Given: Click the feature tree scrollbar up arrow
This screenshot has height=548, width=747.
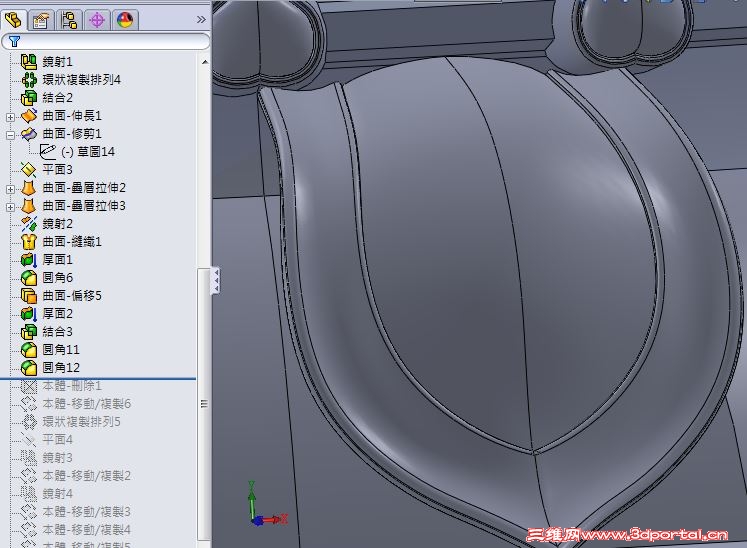Looking at the screenshot, I should (204, 62).
